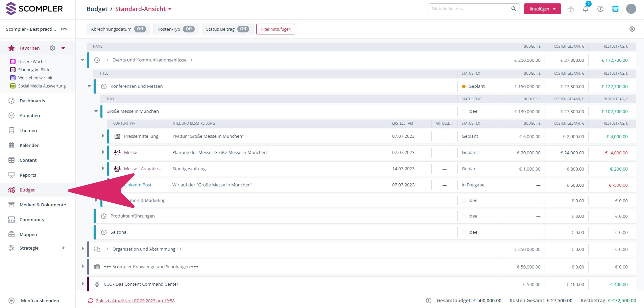Click the Favoriten settings gear
The height and width of the screenshot is (308, 644).
click(x=52, y=48)
